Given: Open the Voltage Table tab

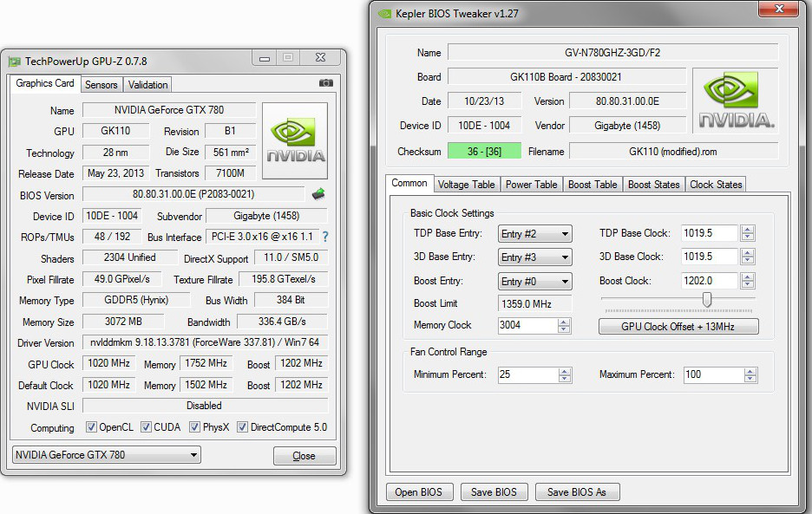Looking at the screenshot, I should [x=466, y=185].
